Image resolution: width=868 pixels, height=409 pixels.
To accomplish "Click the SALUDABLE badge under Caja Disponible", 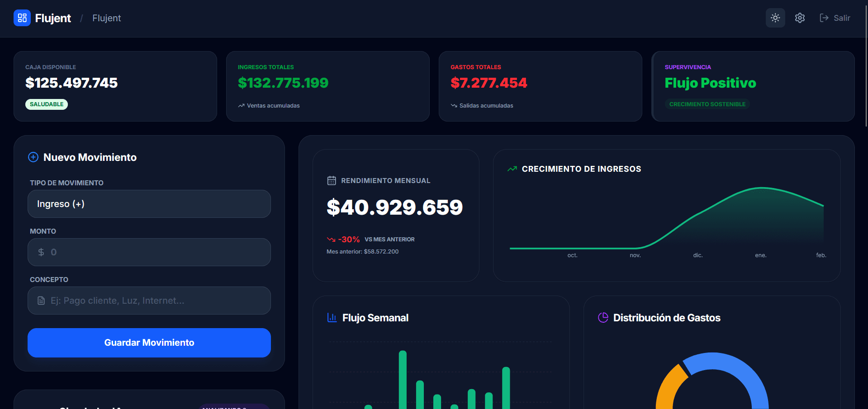I will coord(47,104).
